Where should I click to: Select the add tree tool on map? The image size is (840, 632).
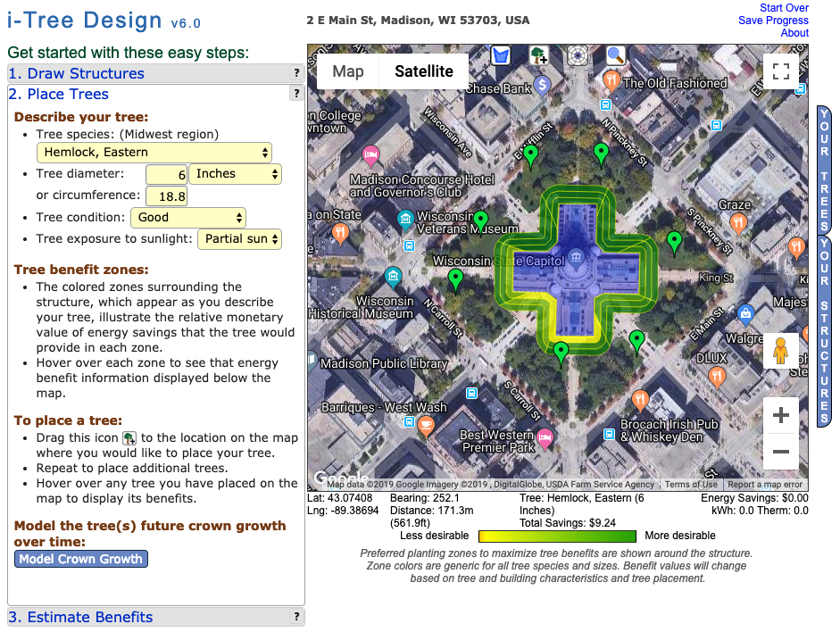pyautogui.click(x=539, y=55)
